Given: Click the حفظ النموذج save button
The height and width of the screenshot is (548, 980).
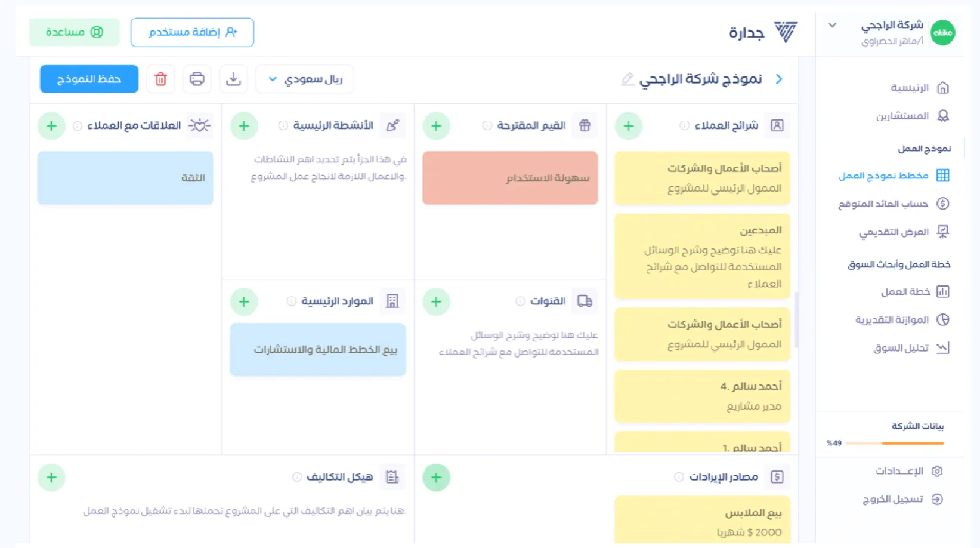Looking at the screenshot, I should click(89, 79).
